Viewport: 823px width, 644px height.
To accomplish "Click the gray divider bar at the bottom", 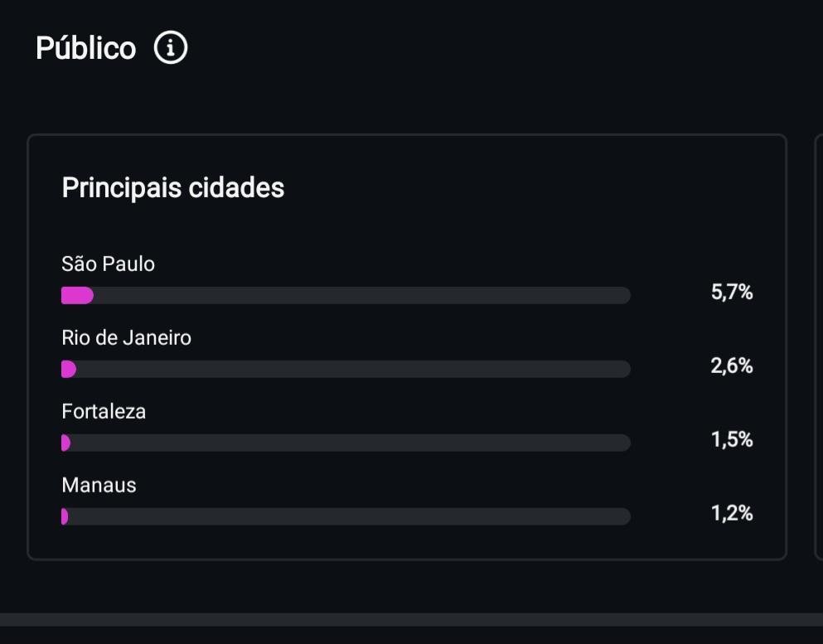I will (411, 620).
